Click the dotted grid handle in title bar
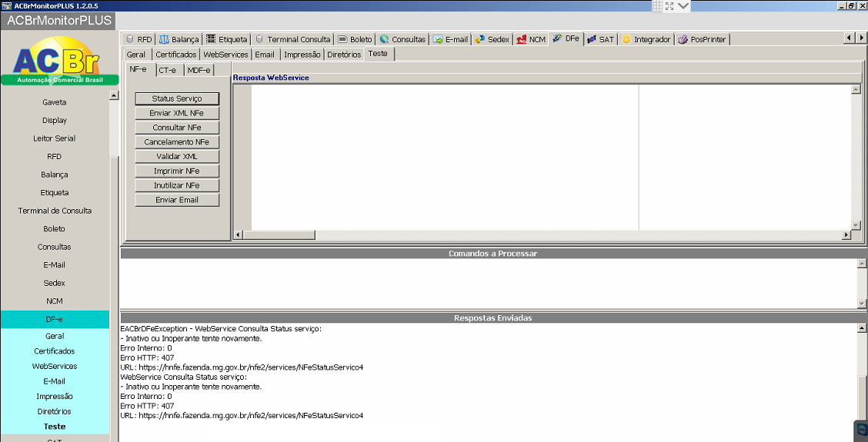 [x=657, y=6]
